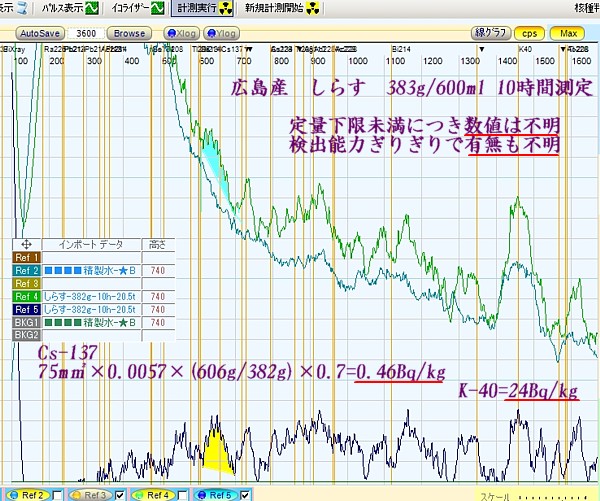Click the Ref 5 button in bottom bar

point(217,495)
